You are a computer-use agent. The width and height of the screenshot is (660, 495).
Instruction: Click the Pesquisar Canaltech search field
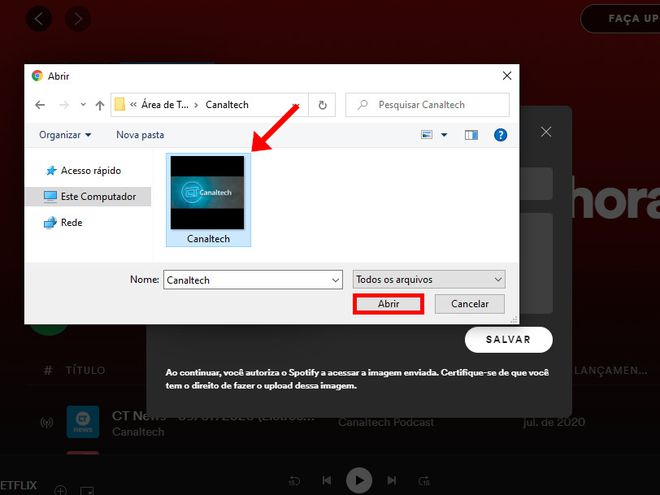pyautogui.click(x=427, y=105)
